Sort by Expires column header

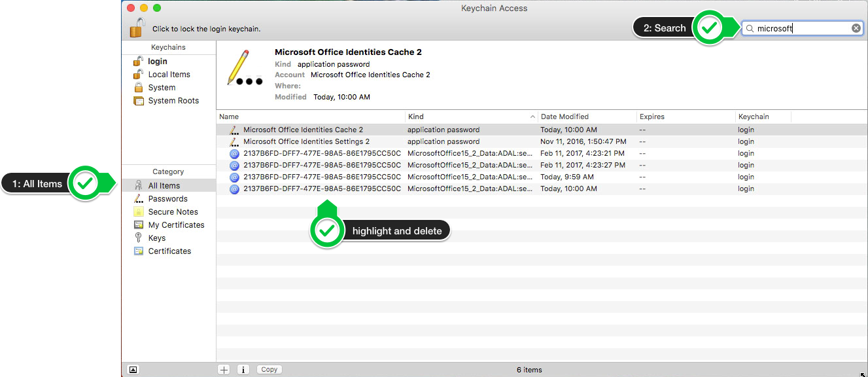click(x=686, y=117)
